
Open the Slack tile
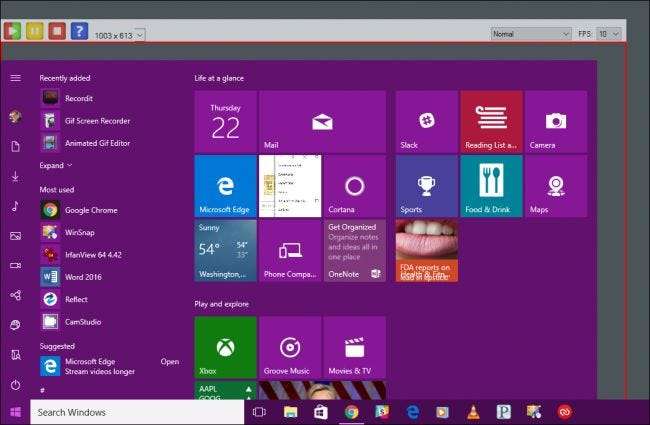tap(426, 122)
